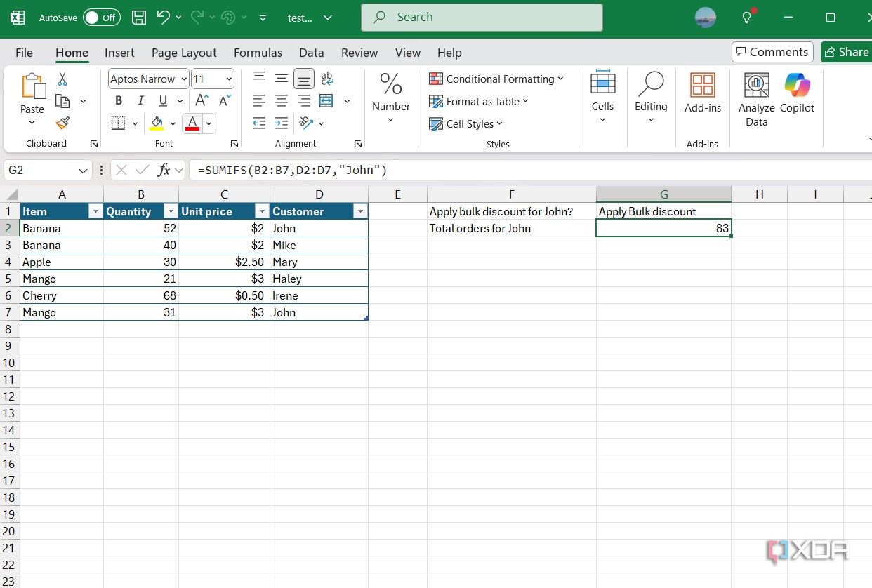The image size is (872, 588).
Task: Toggle Italic formatting
Action: coord(140,100)
